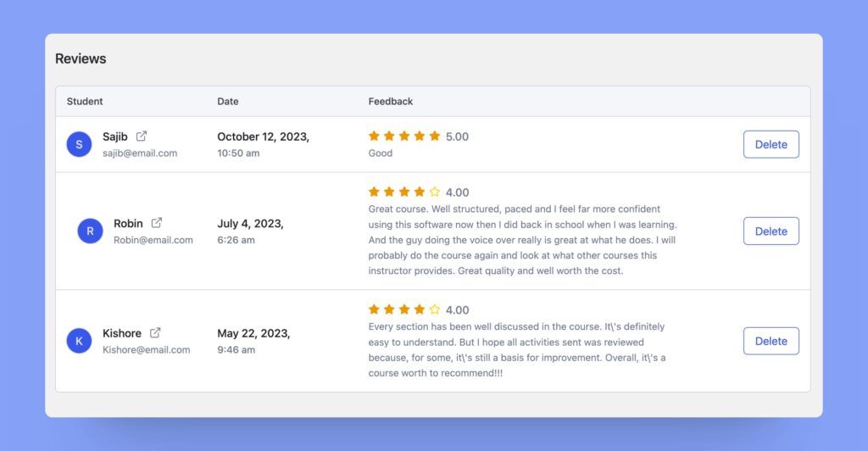Click Robin's review feedback text
Image resolution: width=868 pixels, height=451 pixels.
point(522,240)
